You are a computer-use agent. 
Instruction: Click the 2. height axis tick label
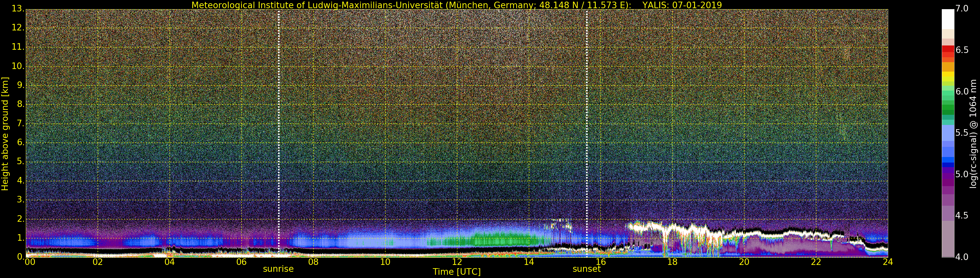tap(21, 218)
